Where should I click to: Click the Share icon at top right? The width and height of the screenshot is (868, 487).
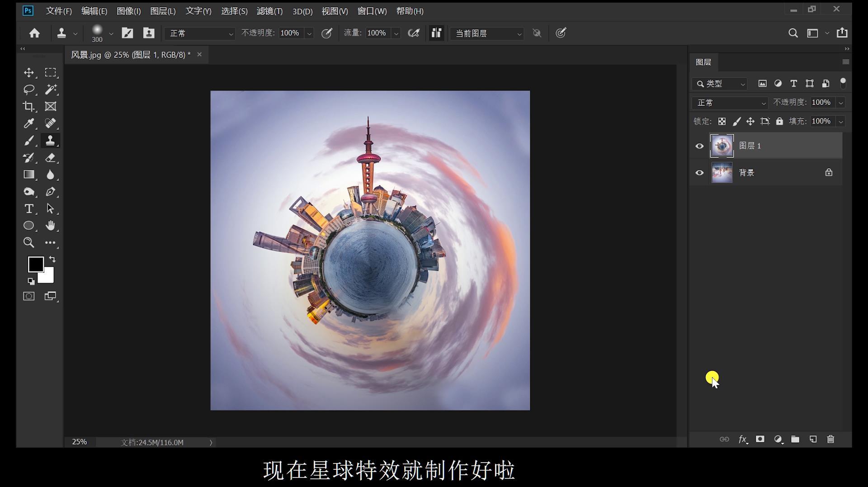tap(842, 33)
